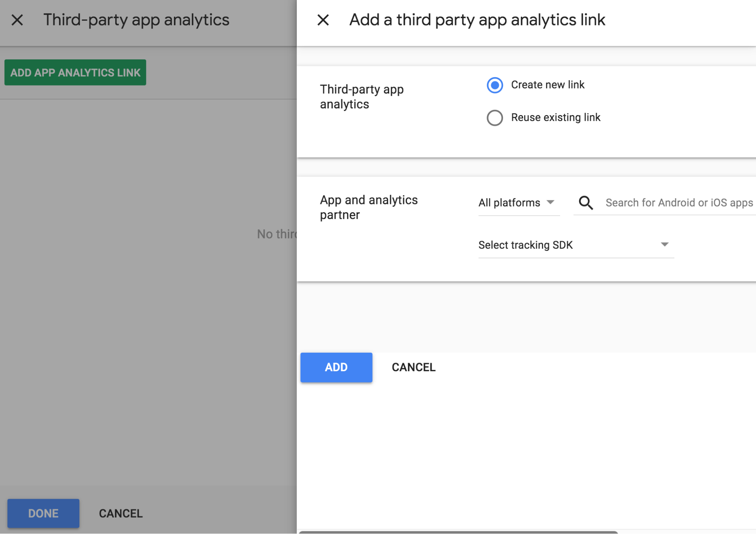Click the All platforms text
Viewport: 756px width, 534px height.
pyautogui.click(x=509, y=203)
